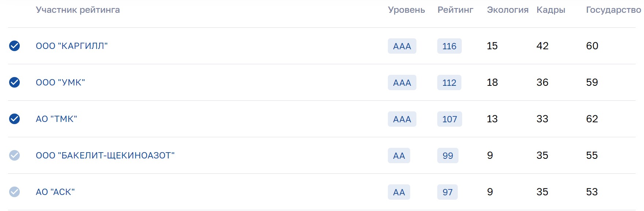The width and height of the screenshot is (644, 211).
Task: Sort by the Экология column header
Action: coord(508,10)
